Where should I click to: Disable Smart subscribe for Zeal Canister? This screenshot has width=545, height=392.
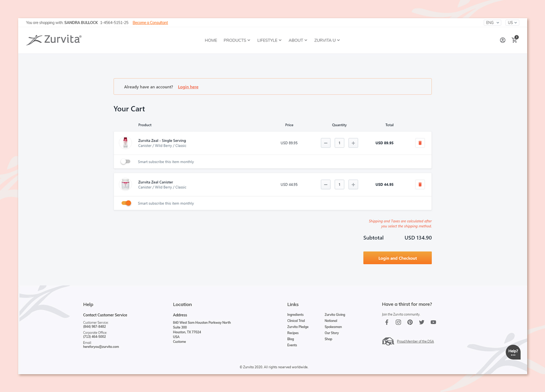click(126, 203)
